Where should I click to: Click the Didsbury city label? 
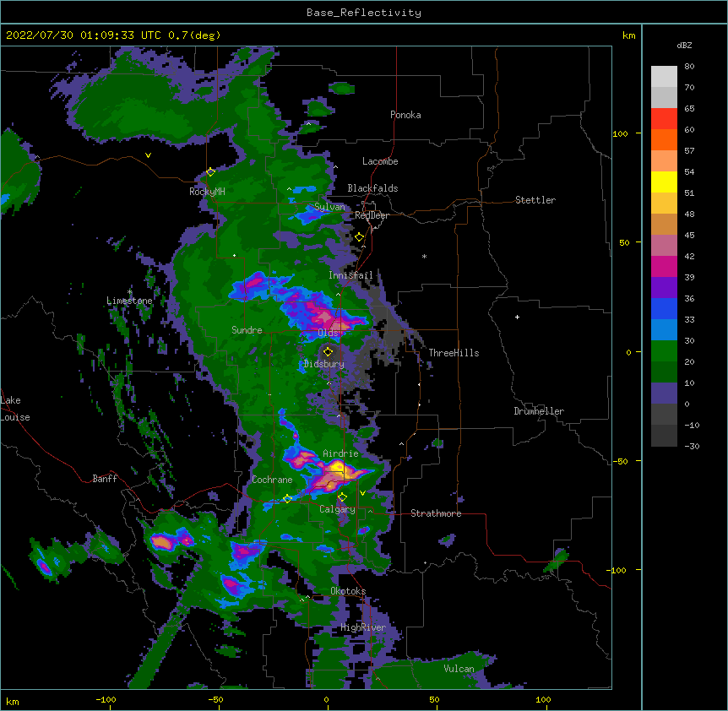[x=324, y=364]
